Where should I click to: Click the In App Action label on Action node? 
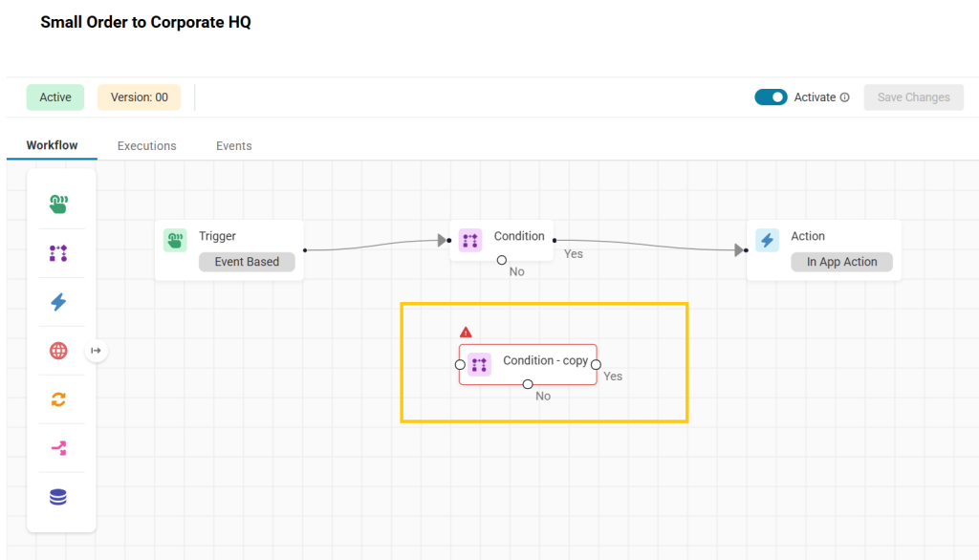coord(841,262)
